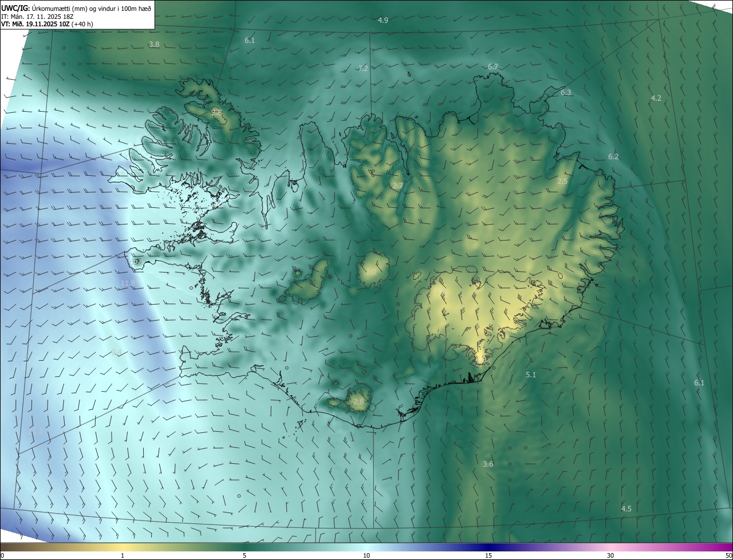Image resolution: width=733 pixels, height=560 pixels.
Task: Click the 'VT: Mið. 19.11.2025 10Z (+40 h)' line
Action: point(47,25)
